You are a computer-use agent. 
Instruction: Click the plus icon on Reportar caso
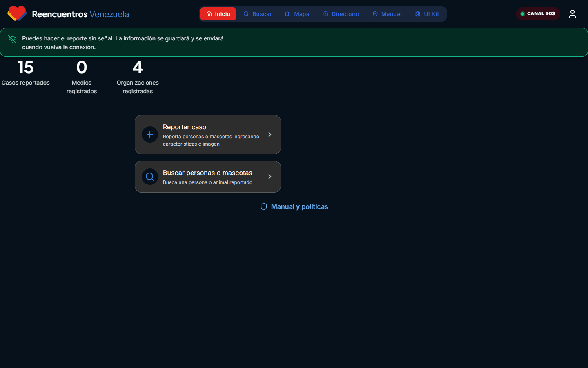click(x=150, y=135)
